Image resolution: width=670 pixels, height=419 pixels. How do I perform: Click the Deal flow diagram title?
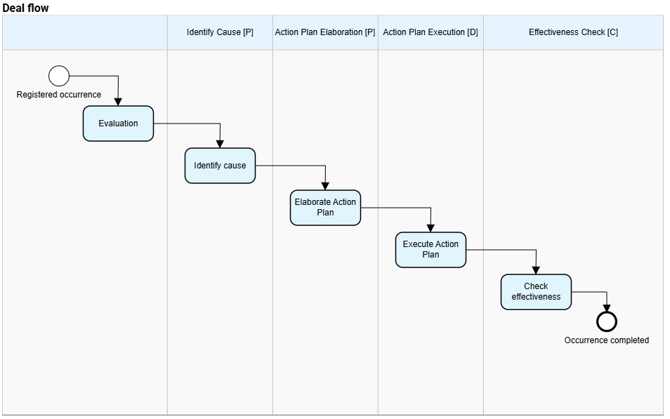click(x=25, y=7)
